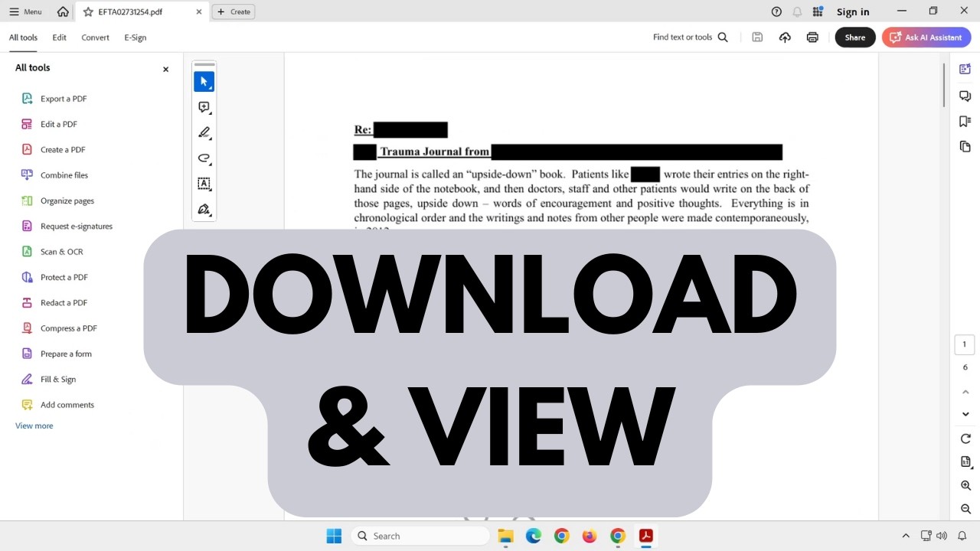Image resolution: width=980 pixels, height=551 pixels.
Task: Open the Menu hamburger button
Action: tap(25, 11)
